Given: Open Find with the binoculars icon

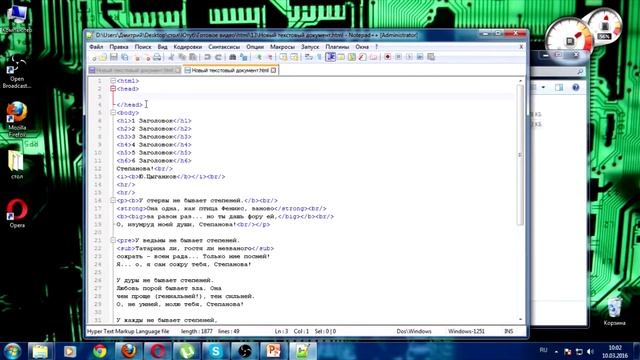Looking at the screenshot, I should tap(232, 58).
